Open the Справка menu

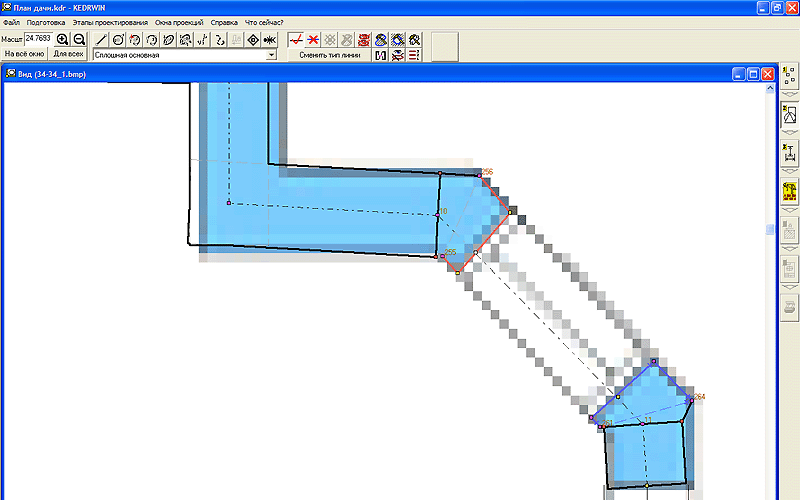224,21
